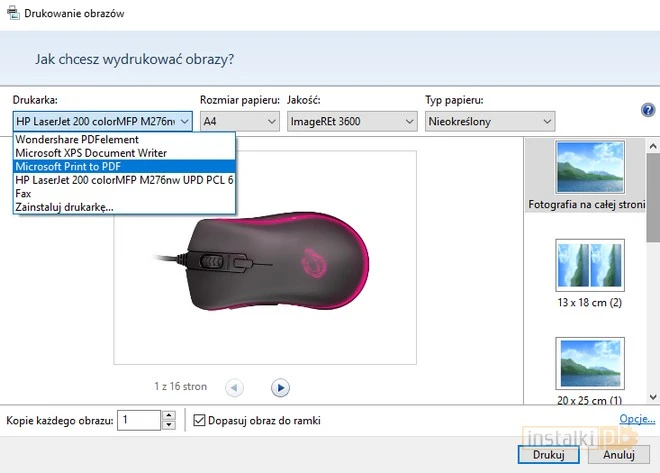The width and height of the screenshot is (660, 473).
Task: Open the Opcje link
Action: (636, 419)
